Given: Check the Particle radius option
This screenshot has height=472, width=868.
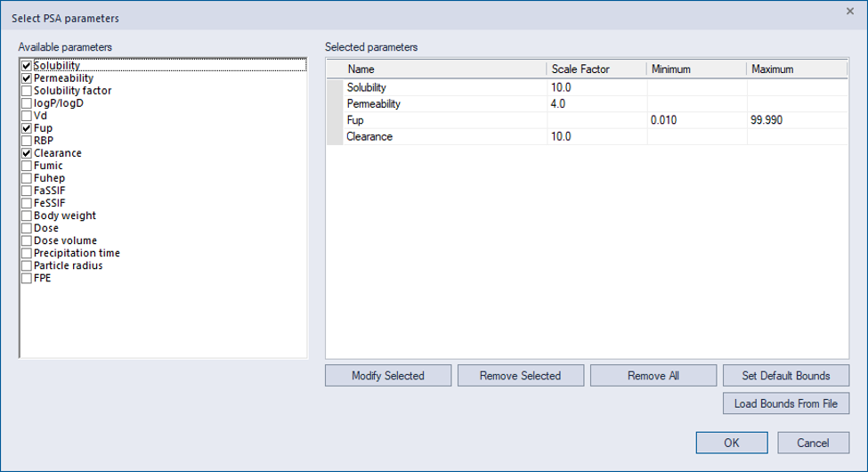Looking at the screenshot, I should [x=26, y=266].
